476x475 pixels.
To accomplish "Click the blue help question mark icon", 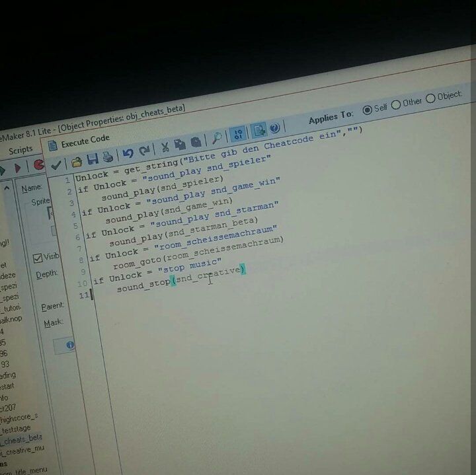I will coord(274,128).
